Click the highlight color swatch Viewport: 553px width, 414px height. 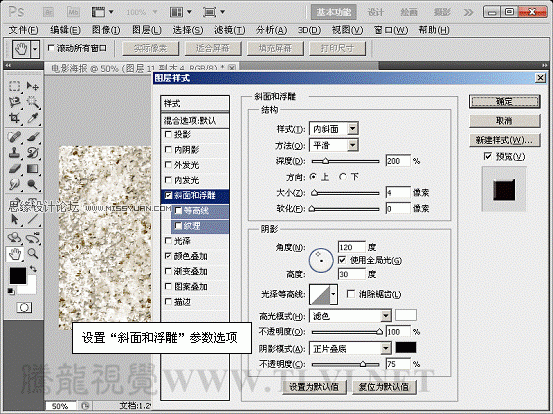coord(406,315)
